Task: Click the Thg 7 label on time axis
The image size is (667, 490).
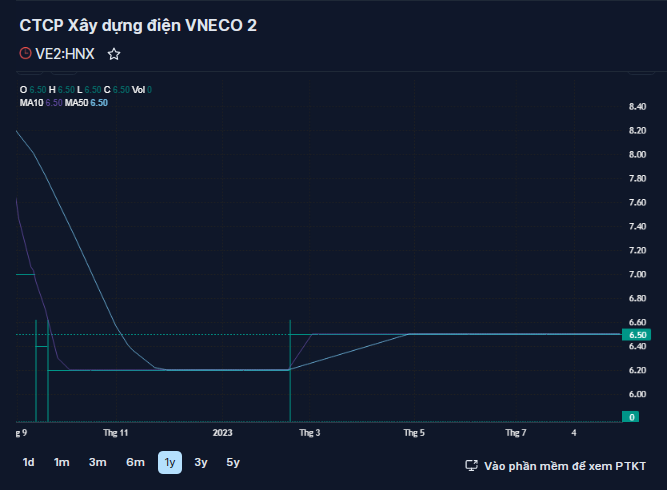Action: pos(516,433)
